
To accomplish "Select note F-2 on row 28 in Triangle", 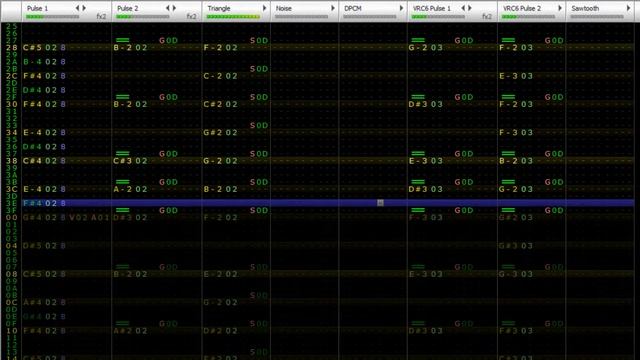I will click(x=213, y=47).
